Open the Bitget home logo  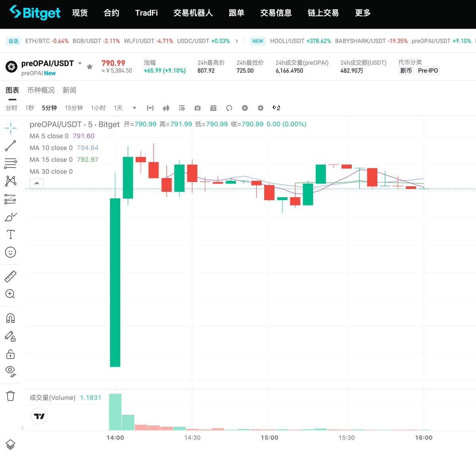[35, 13]
